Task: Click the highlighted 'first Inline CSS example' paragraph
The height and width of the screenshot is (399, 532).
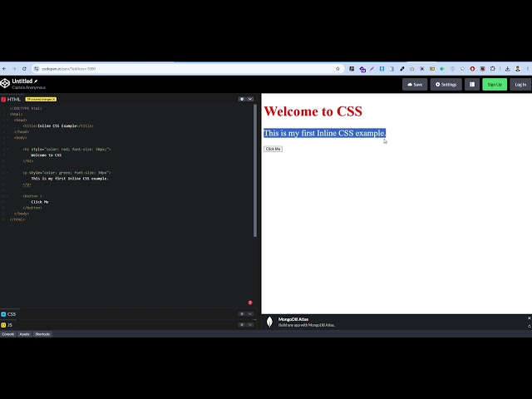Action: [325, 133]
